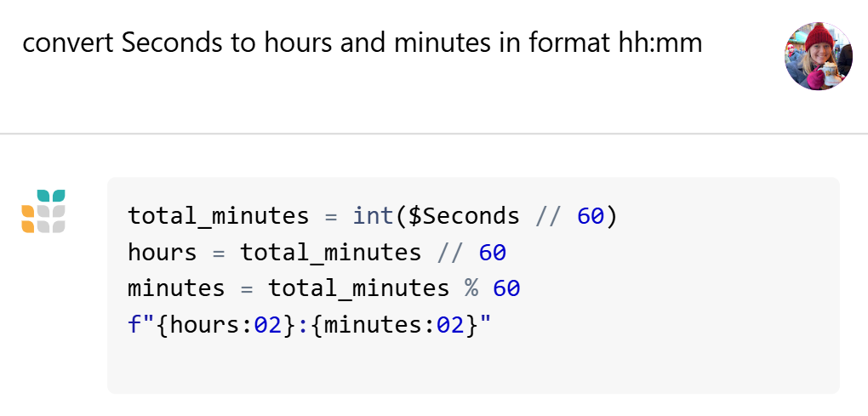Click the "//" operator on the hours line

point(450,253)
